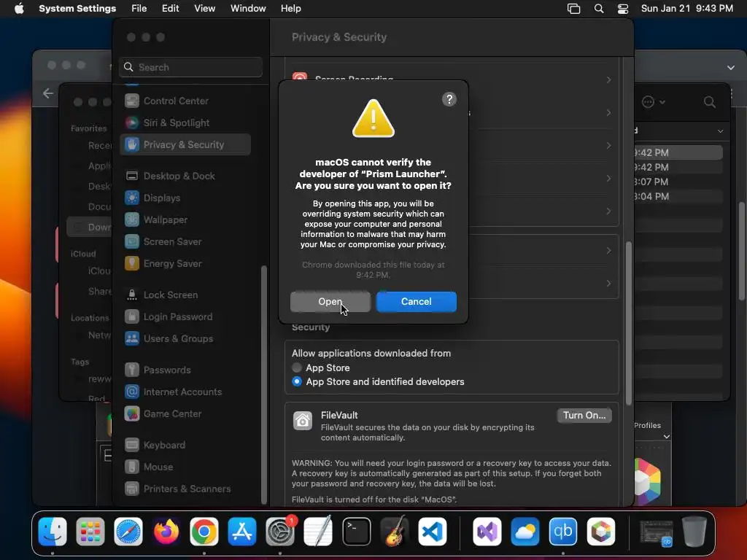Open the Edit menu
Image resolution: width=747 pixels, height=560 pixels.
tap(170, 9)
